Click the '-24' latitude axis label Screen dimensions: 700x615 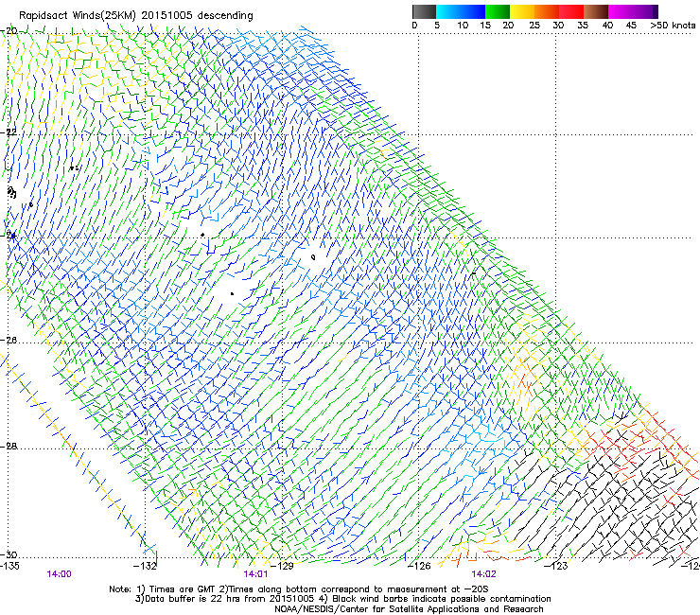click(x=9, y=236)
